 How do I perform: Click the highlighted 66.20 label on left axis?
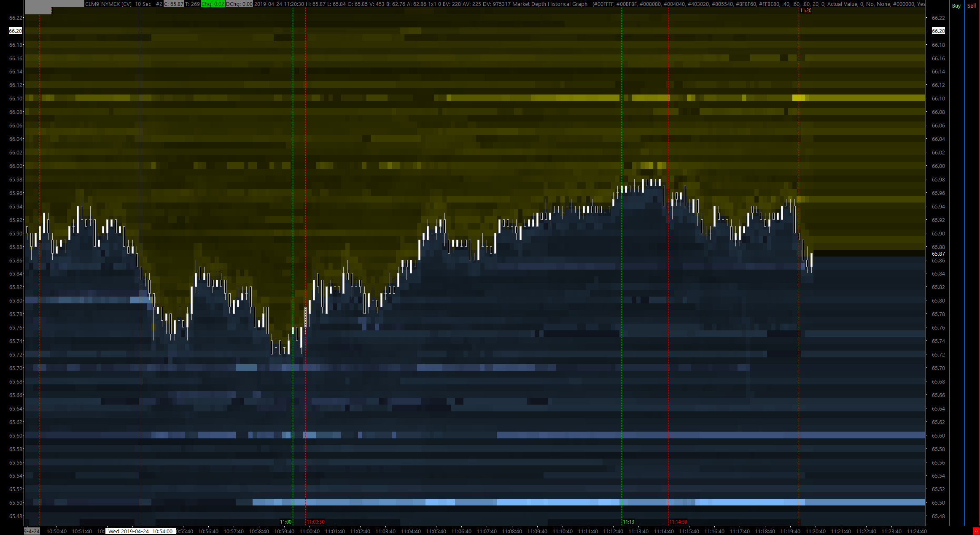tap(15, 31)
